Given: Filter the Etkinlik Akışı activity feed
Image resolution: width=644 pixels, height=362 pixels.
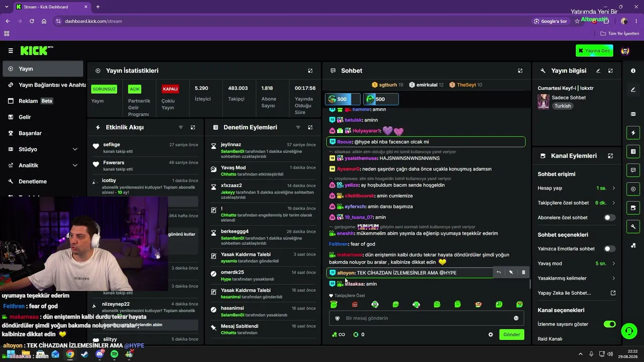Looking at the screenshot, I should [181, 128].
